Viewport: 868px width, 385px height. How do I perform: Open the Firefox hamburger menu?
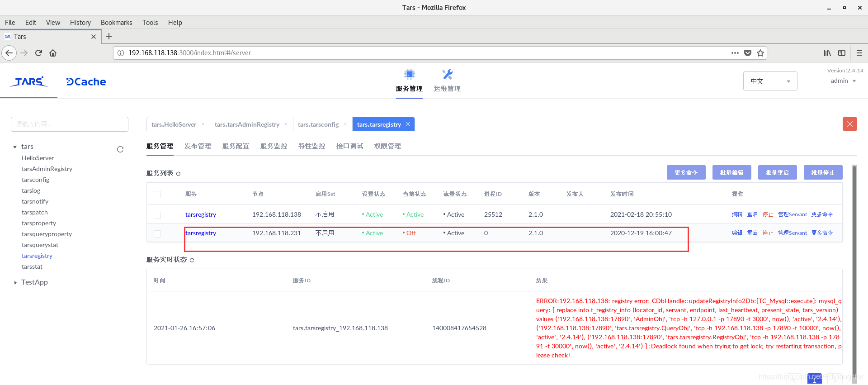point(859,53)
